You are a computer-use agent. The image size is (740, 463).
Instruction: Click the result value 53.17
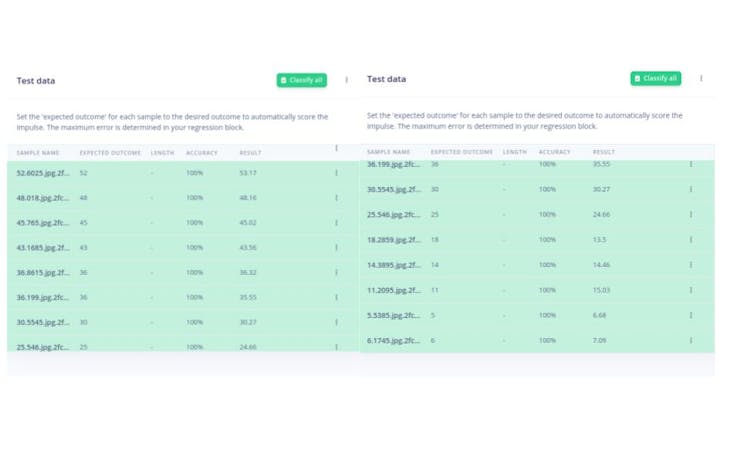(248, 173)
